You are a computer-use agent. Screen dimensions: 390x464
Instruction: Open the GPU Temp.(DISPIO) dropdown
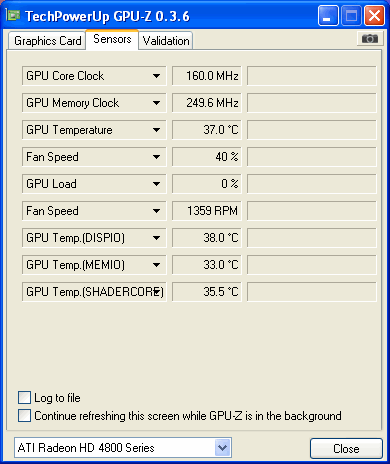tap(156, 238)
